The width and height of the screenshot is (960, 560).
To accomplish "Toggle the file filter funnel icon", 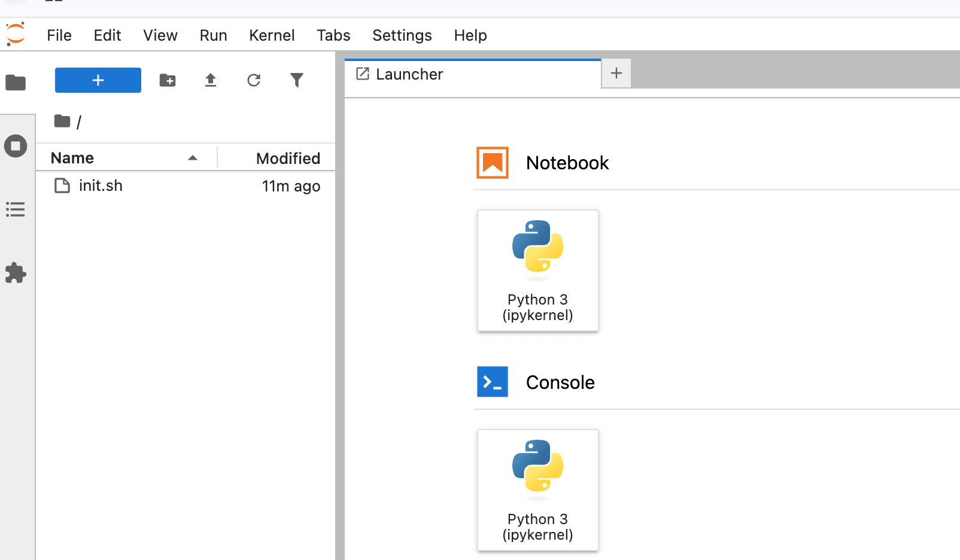I will 297,80.
